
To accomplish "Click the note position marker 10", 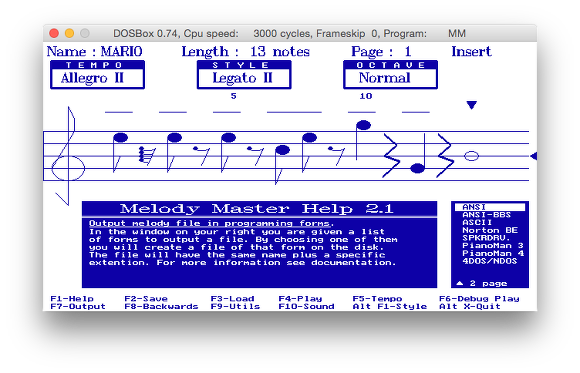I will (x=366, y=96).
